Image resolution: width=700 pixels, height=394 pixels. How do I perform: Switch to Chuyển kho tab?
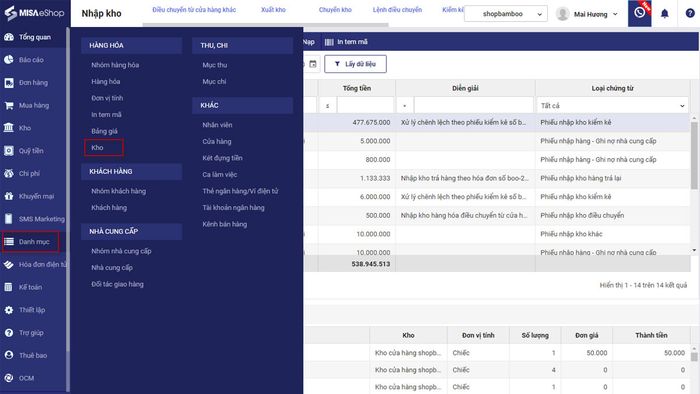pyautogui.click(x=335, y=10)
